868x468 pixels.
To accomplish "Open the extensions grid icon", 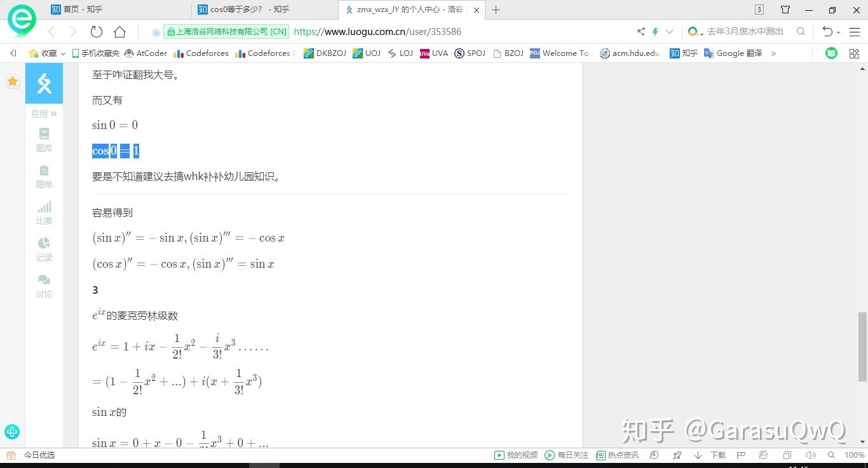I will click(854, 53).
